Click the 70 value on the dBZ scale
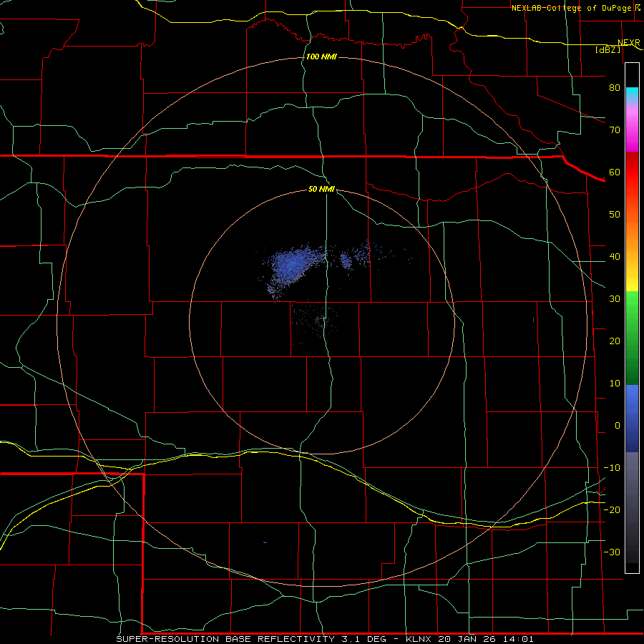Image resolution: width=644 pixels, height=644 pixels. click(x=615, y=130)
